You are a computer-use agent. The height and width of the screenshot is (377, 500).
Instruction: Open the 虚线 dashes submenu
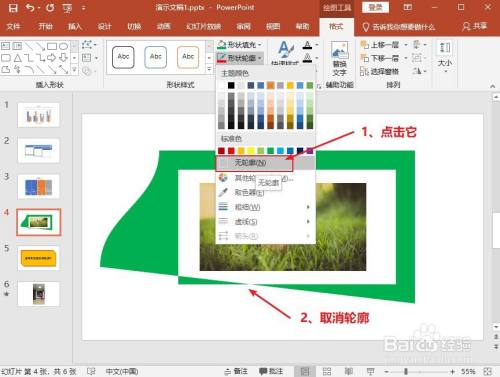[x=266, y=222]
